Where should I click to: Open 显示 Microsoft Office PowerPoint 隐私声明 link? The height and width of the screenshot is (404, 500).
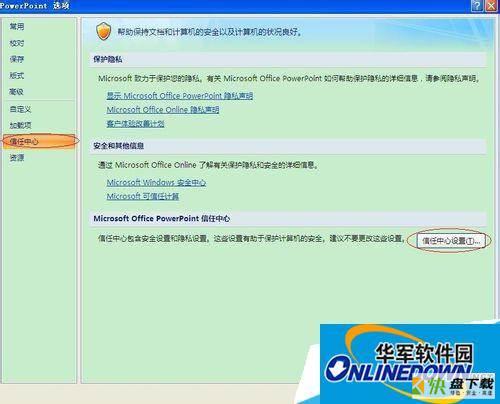point(180,96)
